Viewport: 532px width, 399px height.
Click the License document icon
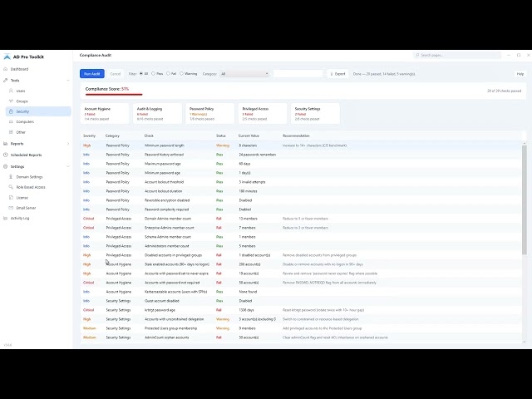pos(11,198)
